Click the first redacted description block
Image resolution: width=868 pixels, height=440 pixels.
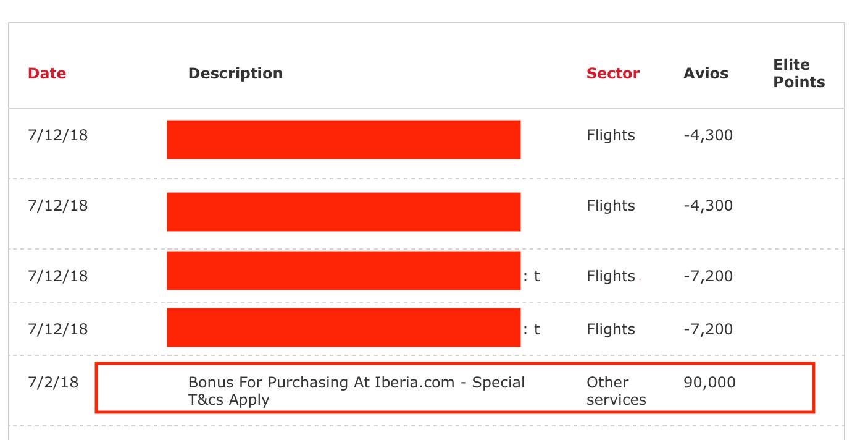click(343, 140)
